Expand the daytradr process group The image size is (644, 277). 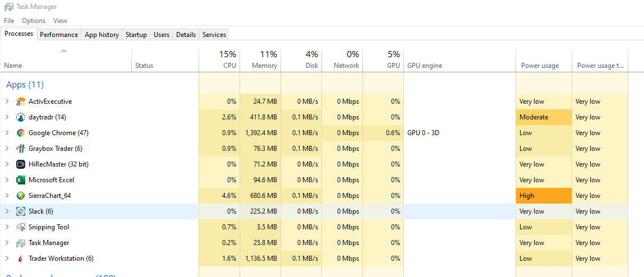7,117
